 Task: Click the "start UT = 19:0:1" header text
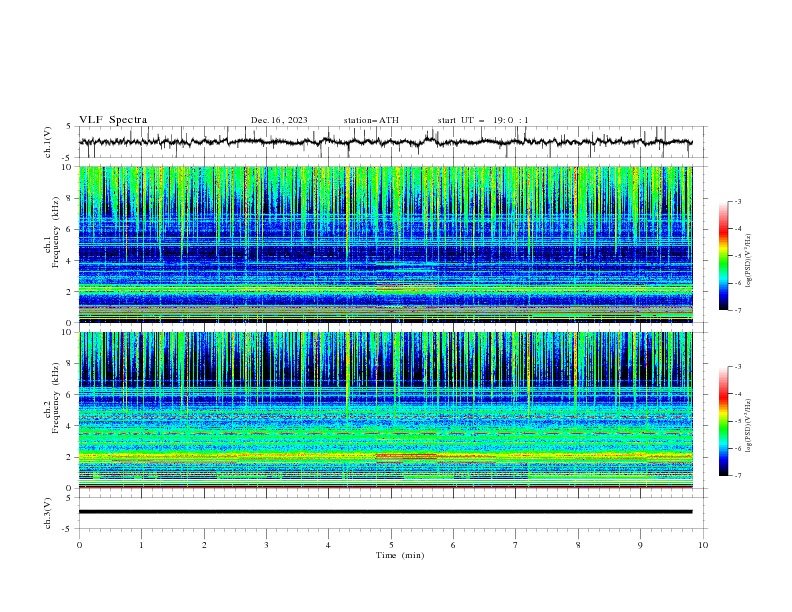[x=483, y=120]
